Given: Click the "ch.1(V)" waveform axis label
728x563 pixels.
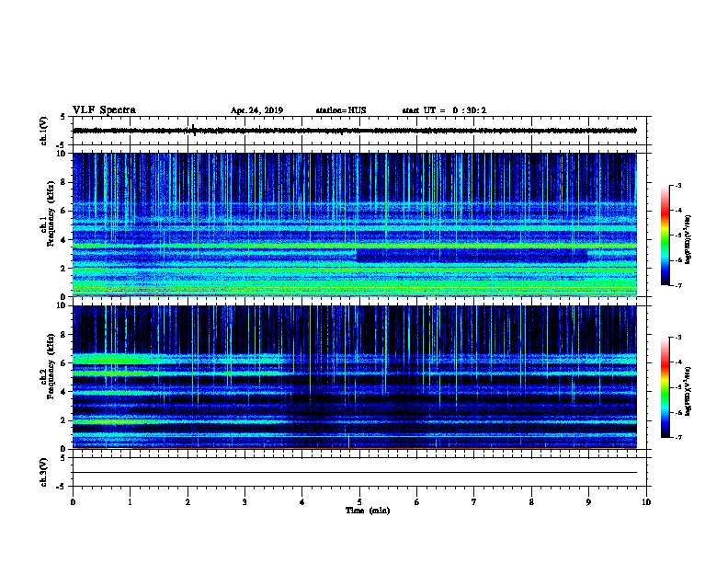Looking at the screenshot, I should (x=43, y=131).
